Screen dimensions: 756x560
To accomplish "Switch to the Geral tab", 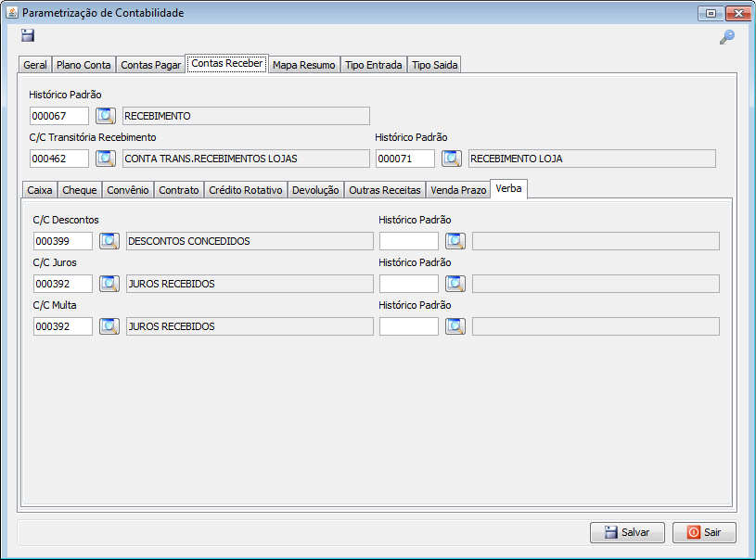I will coord(35,65).
